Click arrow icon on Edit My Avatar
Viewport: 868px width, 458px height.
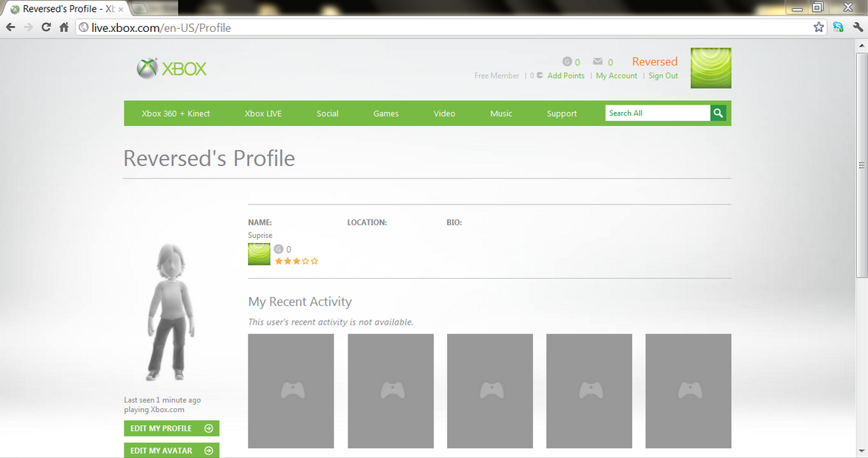(209, 451)
